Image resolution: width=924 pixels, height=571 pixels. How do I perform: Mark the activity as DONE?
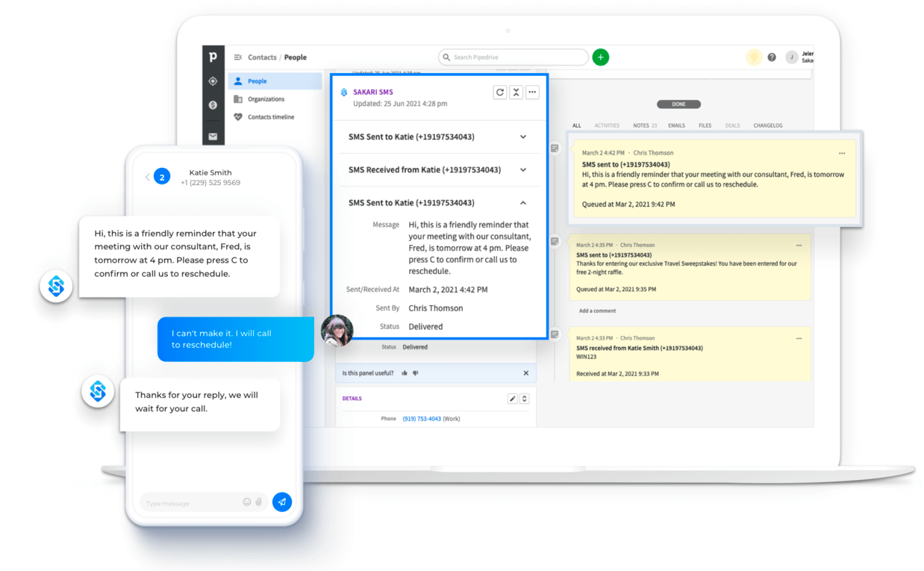tap(678, 104)
